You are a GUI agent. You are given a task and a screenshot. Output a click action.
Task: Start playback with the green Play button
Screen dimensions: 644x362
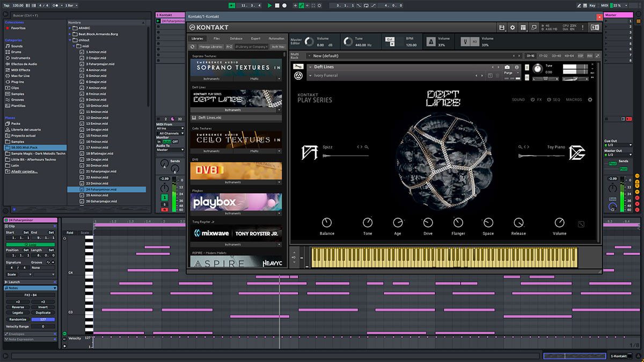click(x=269, y=5)
